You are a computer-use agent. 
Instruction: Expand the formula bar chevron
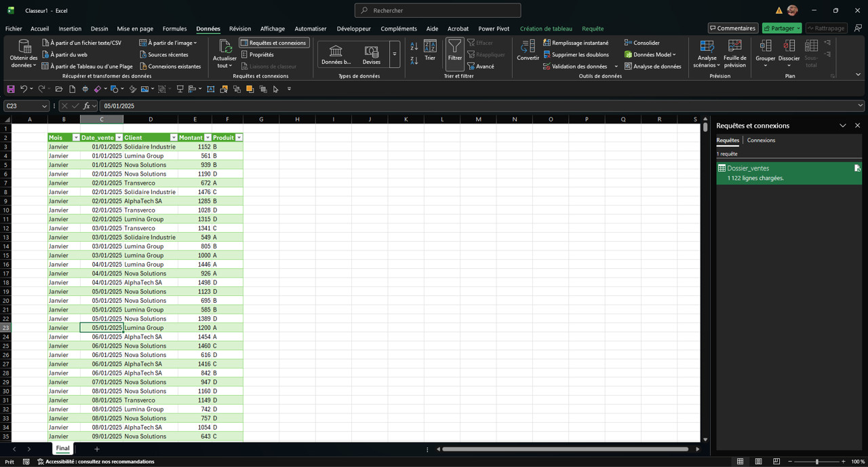(860, 106)
